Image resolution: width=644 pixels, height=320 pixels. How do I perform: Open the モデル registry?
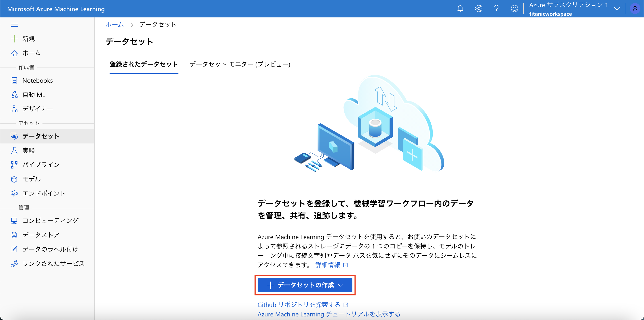tap(32, 179)
